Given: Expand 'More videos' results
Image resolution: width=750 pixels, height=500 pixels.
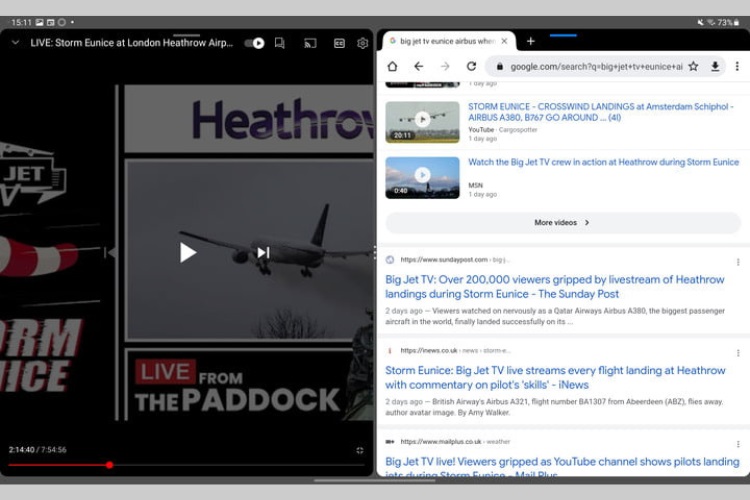Looking at the screenshot, I should point(563,222).
